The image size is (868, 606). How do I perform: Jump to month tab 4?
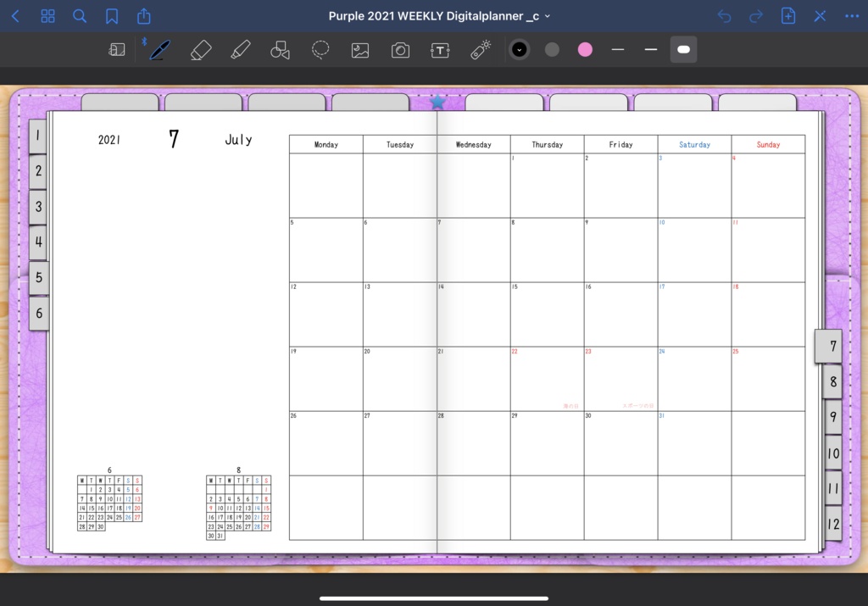(x=37, y=242)
